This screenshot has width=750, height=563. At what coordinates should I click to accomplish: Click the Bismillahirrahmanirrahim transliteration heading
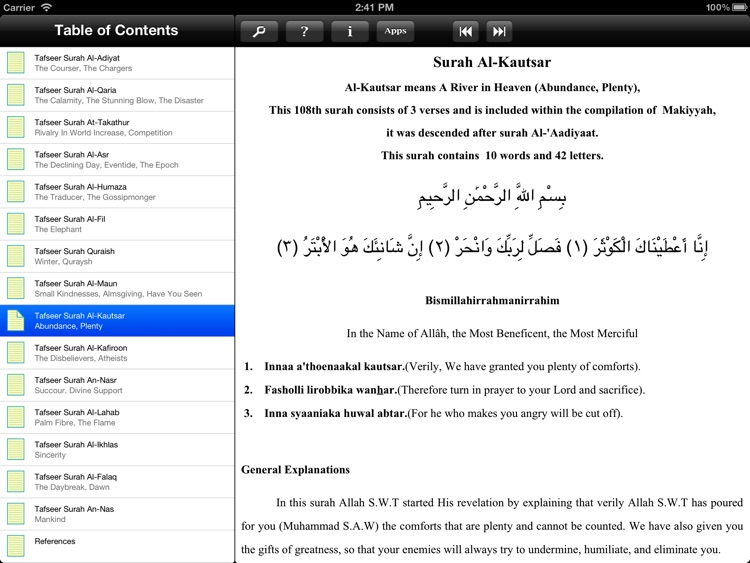click(x=492, y=300)
